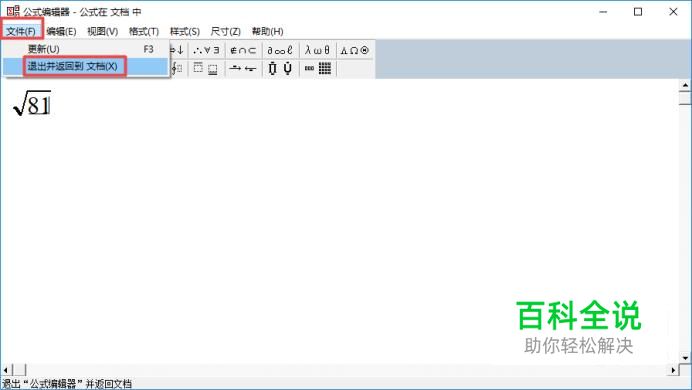Viewport: 692px width, 390px height.
Task: Click the horizontal scrollbar right arrow
Action: [673, 370]
